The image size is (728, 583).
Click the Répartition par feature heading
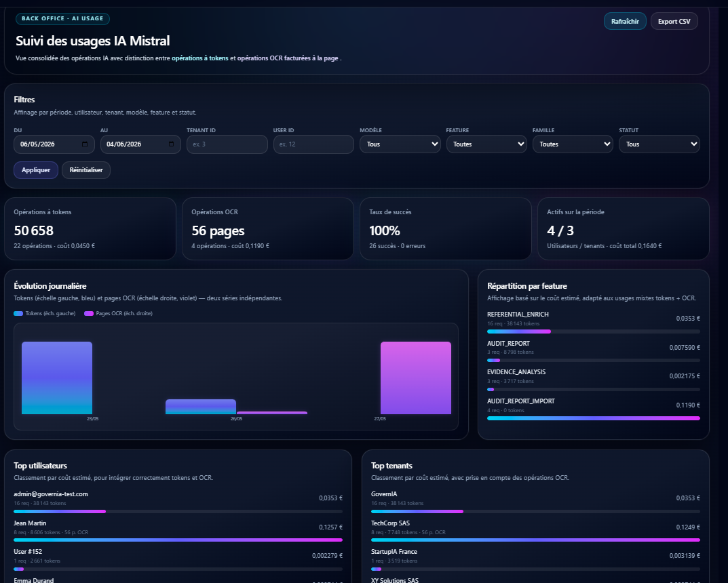(527, 286)
